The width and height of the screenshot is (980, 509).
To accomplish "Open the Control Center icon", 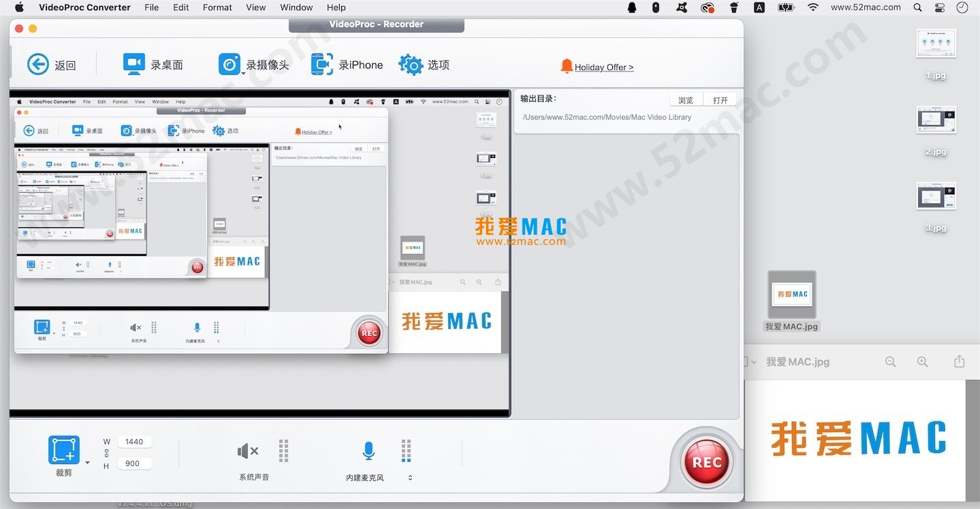I will [x=940, y=7].
